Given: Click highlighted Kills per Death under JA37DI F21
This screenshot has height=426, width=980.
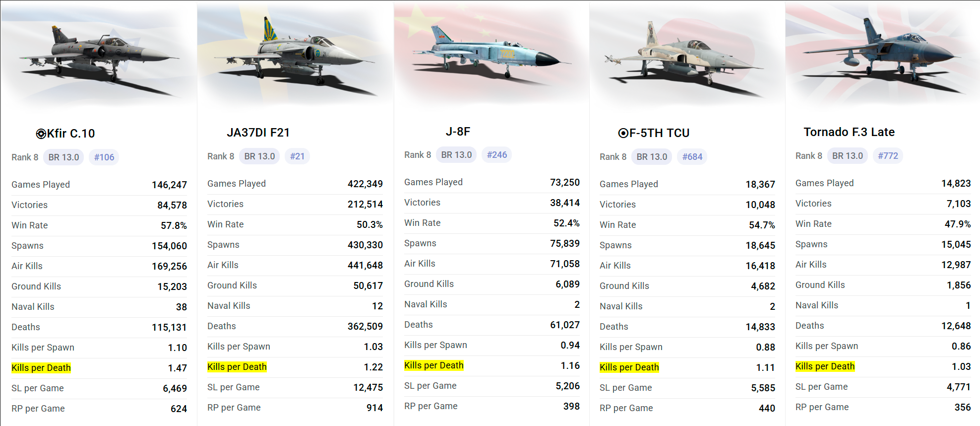Looking at the screenshot, I should pos(237,367).
